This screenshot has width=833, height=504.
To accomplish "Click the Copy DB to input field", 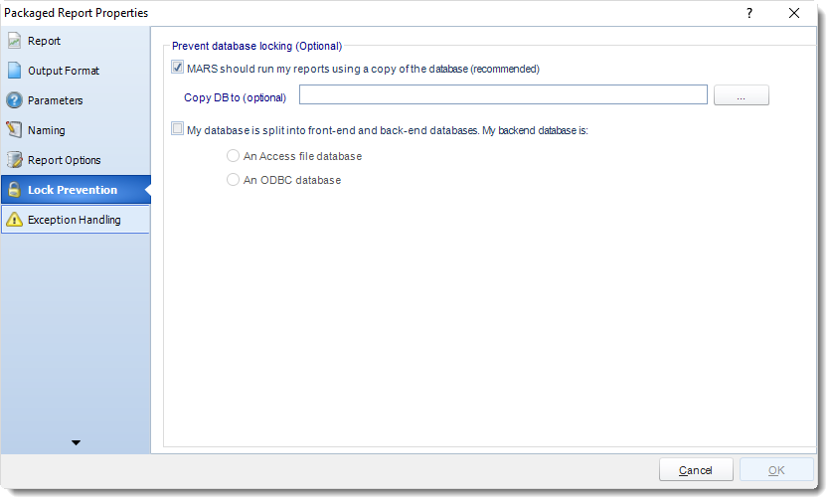I will [x=503, y=95].
